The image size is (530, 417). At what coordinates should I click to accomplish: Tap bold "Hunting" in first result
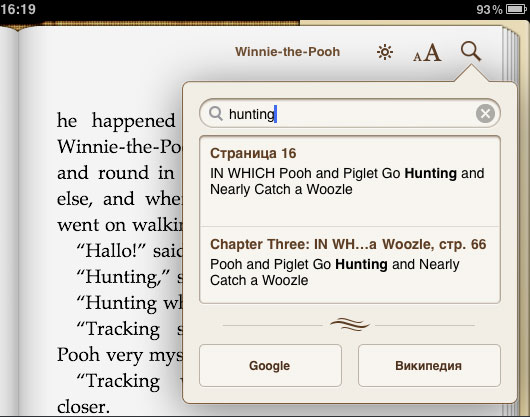(x=431, y=173)
